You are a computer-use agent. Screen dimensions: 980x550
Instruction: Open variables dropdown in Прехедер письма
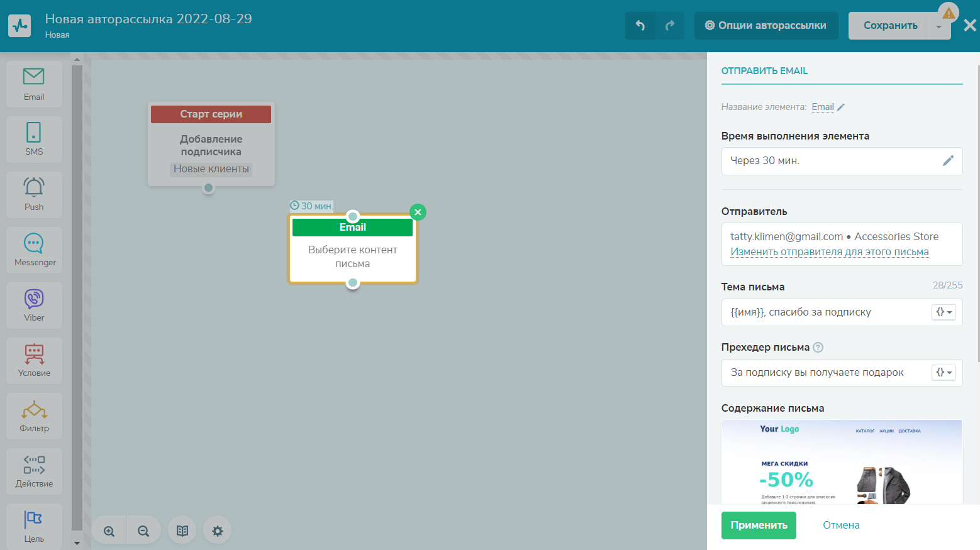tap(944, 373)
